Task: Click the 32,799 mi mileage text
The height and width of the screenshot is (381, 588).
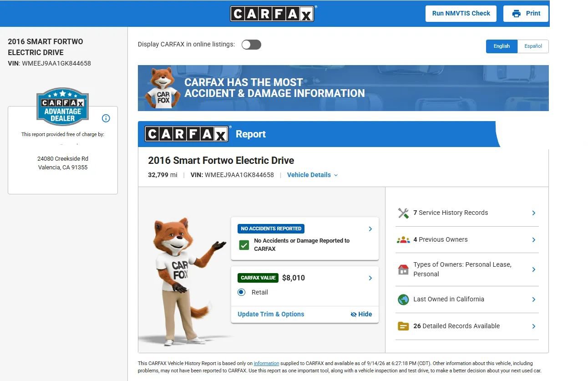Action: click(x=162, y=175)
